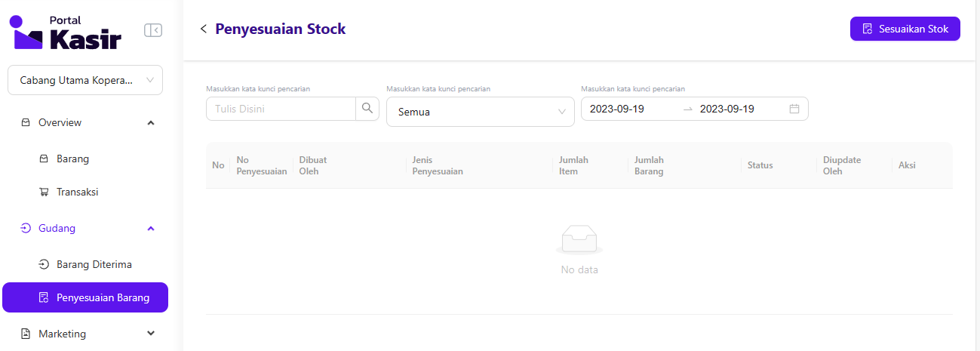Collapse the Gudang section chevron
980x351 pixels.
(x=151, y=228)
